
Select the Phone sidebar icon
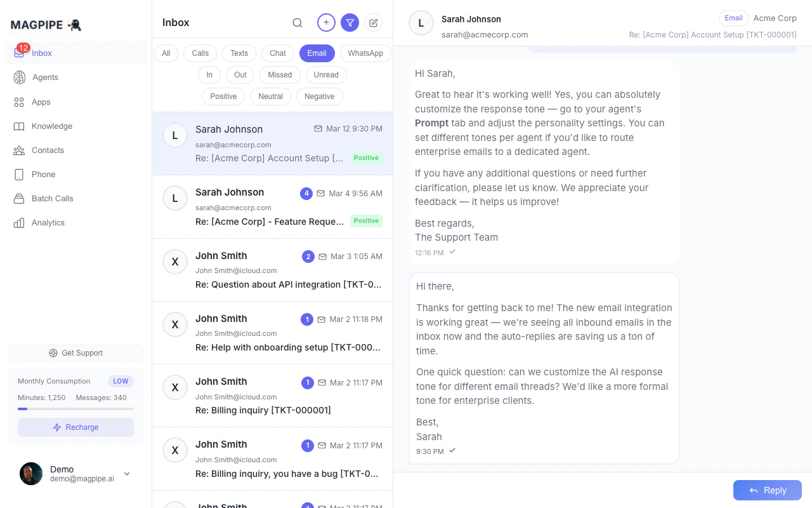pyautogui.click(x=43, y=175)
